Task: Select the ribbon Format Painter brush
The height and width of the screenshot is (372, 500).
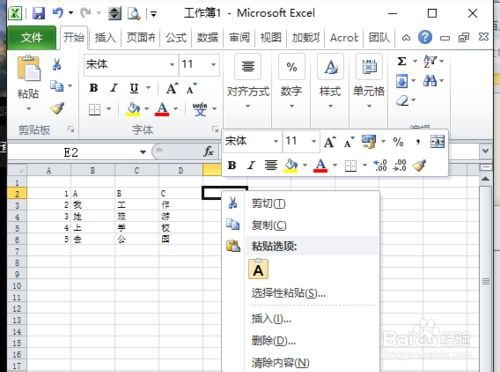Action: [x=57, y=108]
